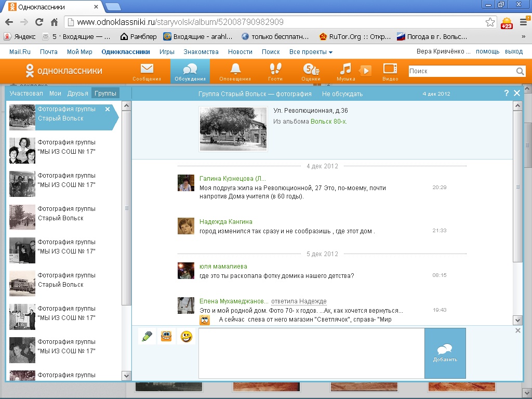
Task: Switch to Участвовал discussions tab
Action: coord(26,94)
